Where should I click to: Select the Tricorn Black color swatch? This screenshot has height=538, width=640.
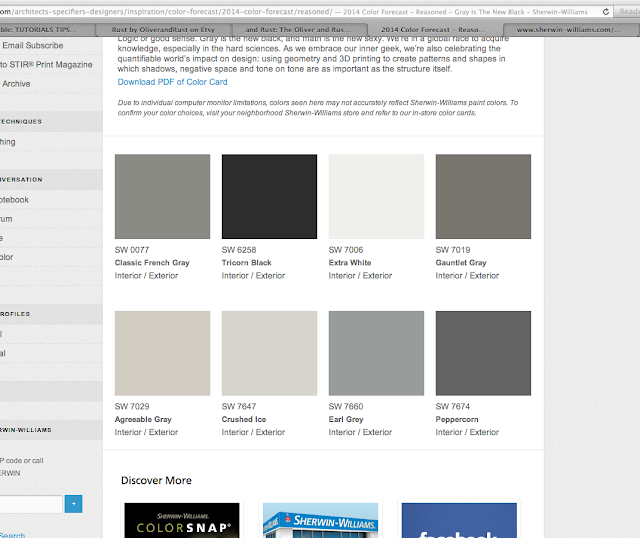[x=269, y=196]
